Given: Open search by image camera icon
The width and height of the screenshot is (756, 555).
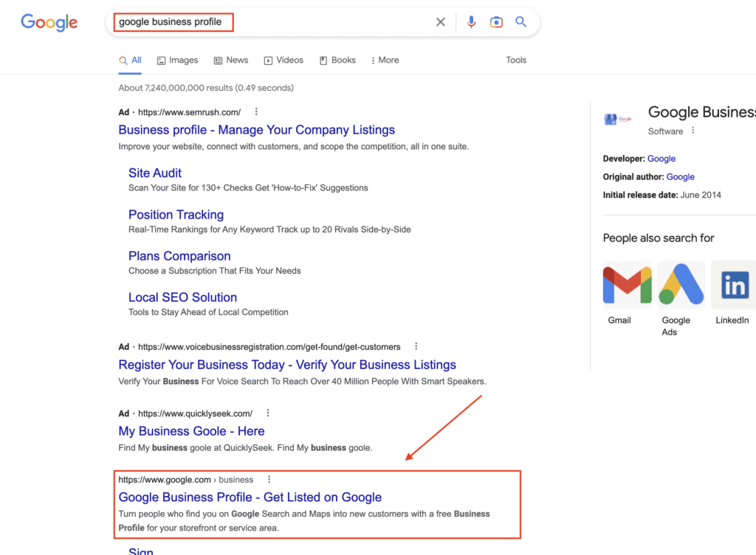Looking at the screenshot, I should pyautogui.click(x=496, y=22).
